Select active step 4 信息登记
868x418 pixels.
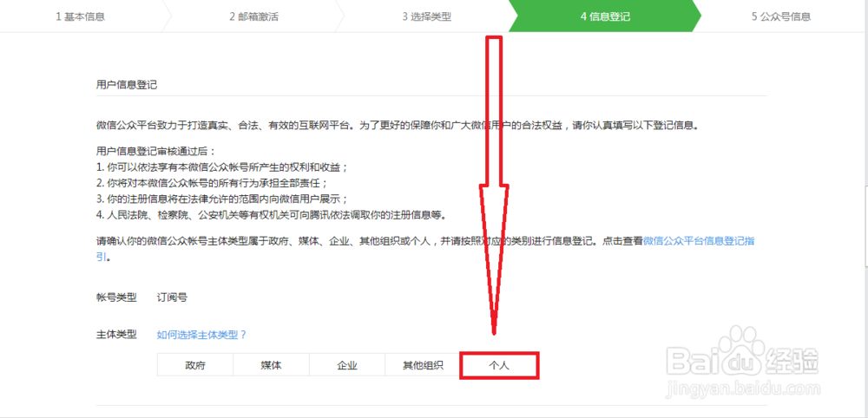pos(605,16)
